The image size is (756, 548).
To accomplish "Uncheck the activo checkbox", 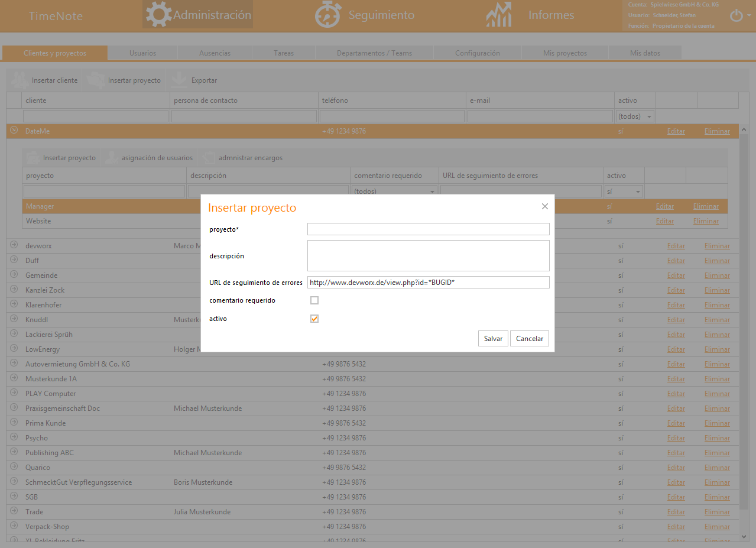I will point(314,319).
